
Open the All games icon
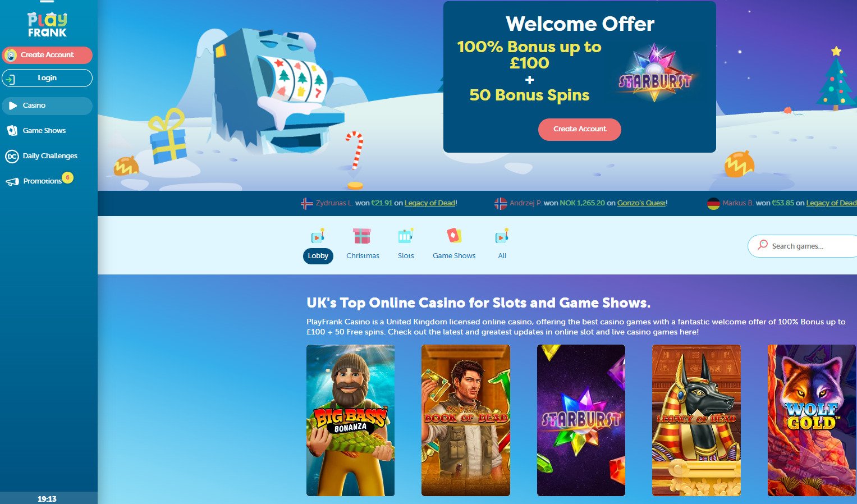(x=502, y=236)
